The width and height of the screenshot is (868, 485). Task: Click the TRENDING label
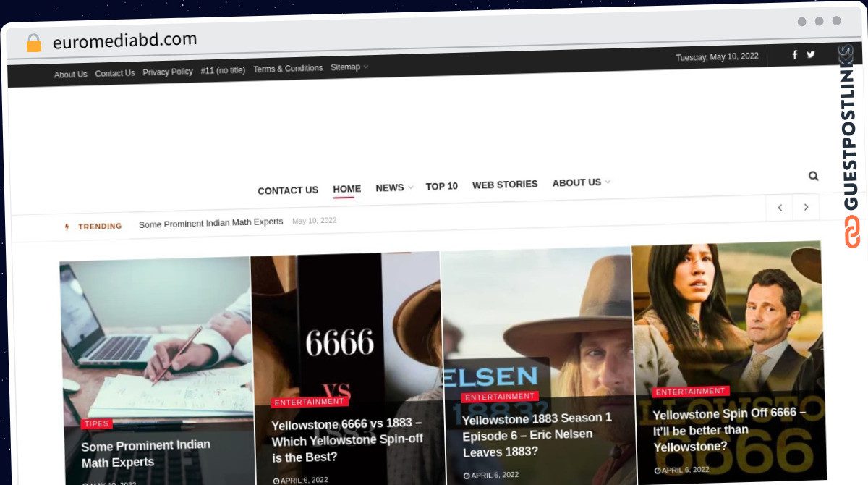tap(100, 227)
